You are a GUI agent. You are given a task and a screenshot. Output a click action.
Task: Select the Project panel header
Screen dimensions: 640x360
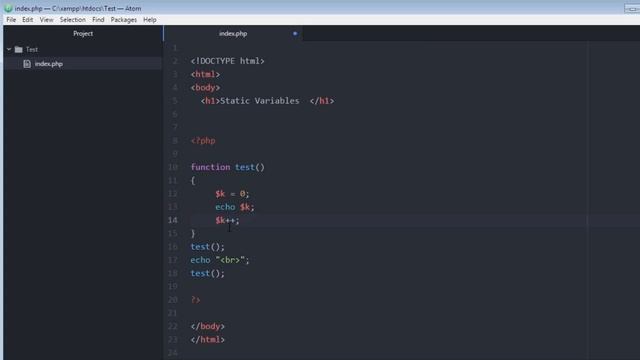point(83,33)
